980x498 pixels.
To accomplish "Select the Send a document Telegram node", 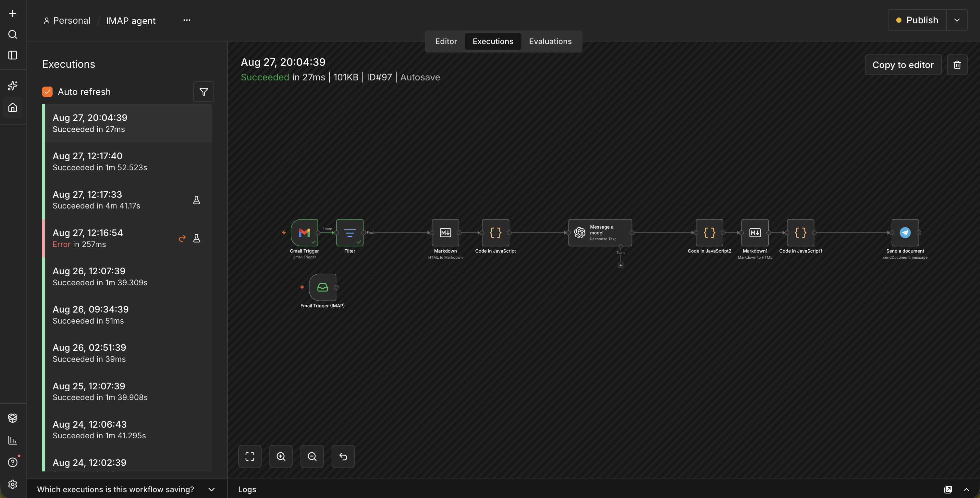I will point(905,233).
